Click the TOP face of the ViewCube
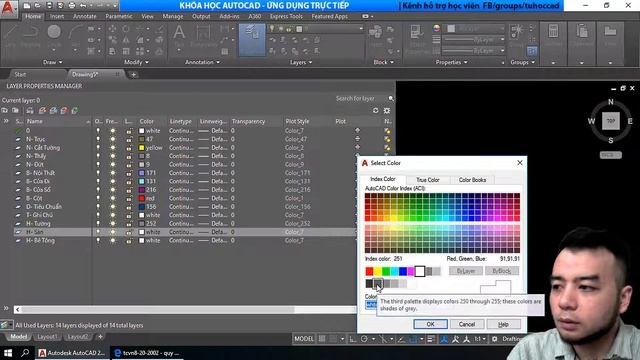This screenshot has width=640, height=360. 611,121
